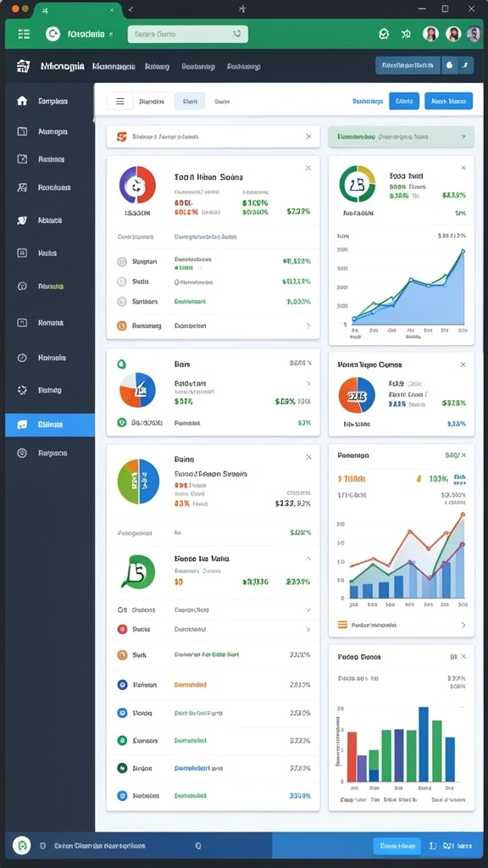Click the storefront logo icon in dark navbar
488x868 pixels.
[x=23, y=66]
